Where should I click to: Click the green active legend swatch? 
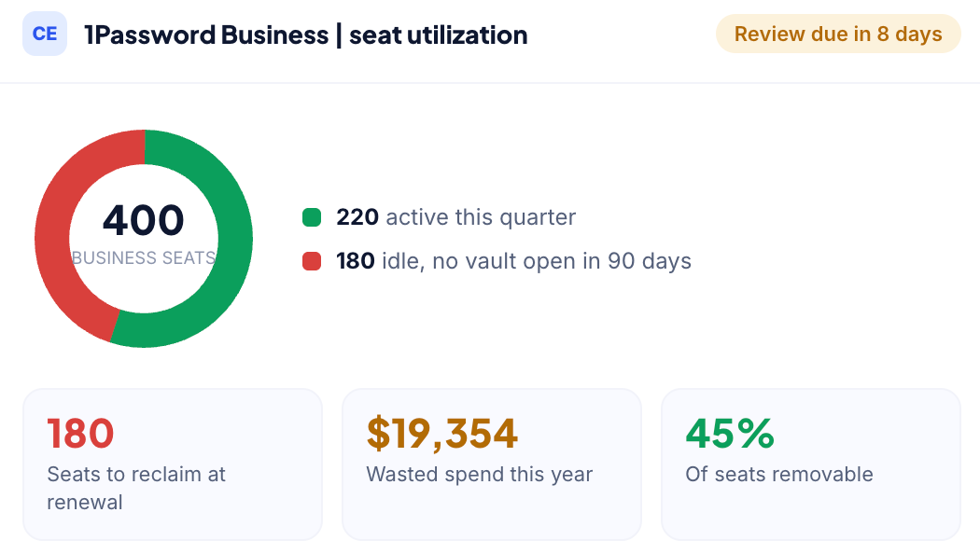tap(312, 217)
